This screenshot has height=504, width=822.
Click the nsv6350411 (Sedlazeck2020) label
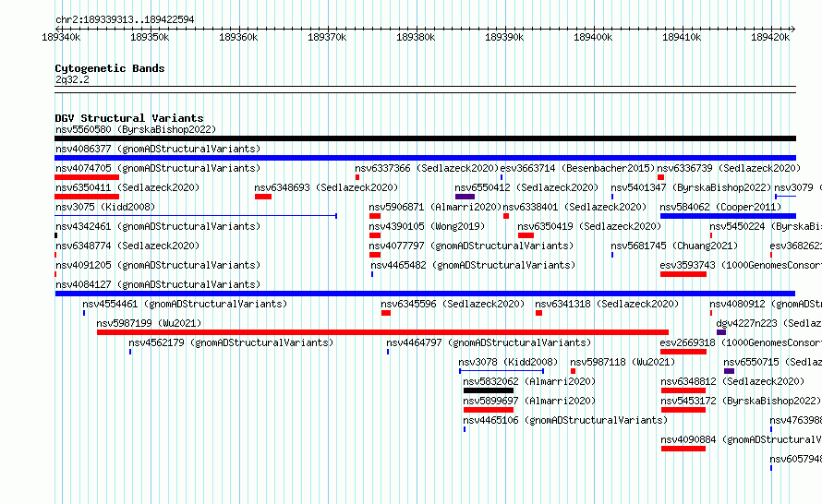(x=127, y=187)
